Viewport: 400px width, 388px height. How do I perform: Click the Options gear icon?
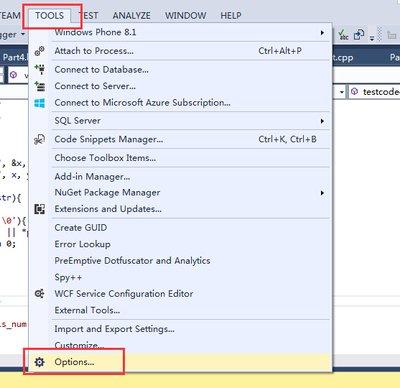coord(40,362)
